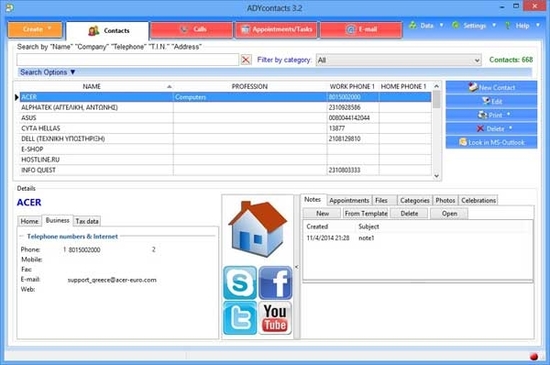550x365 pixels.
Task: Click the New Contact button
Action: (x=491, y=87)
